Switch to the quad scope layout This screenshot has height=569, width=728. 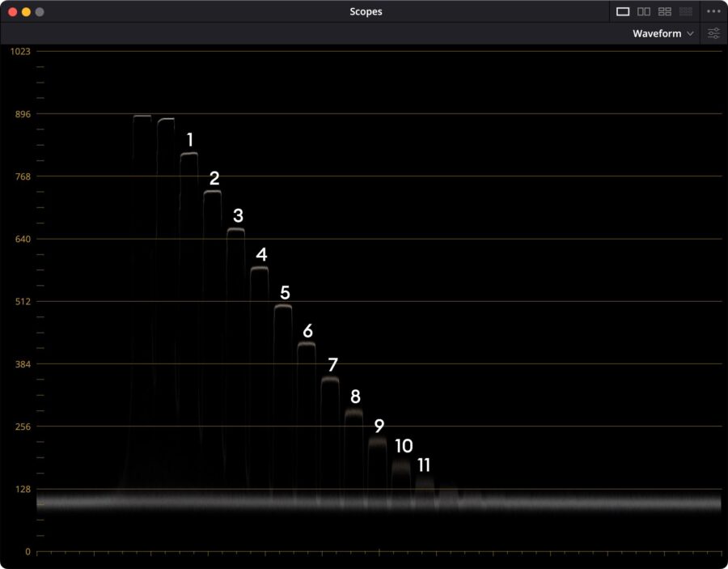[666, 11]
